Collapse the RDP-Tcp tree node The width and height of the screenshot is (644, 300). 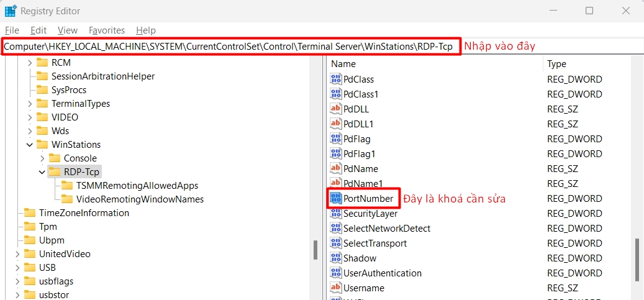[42, 172]
